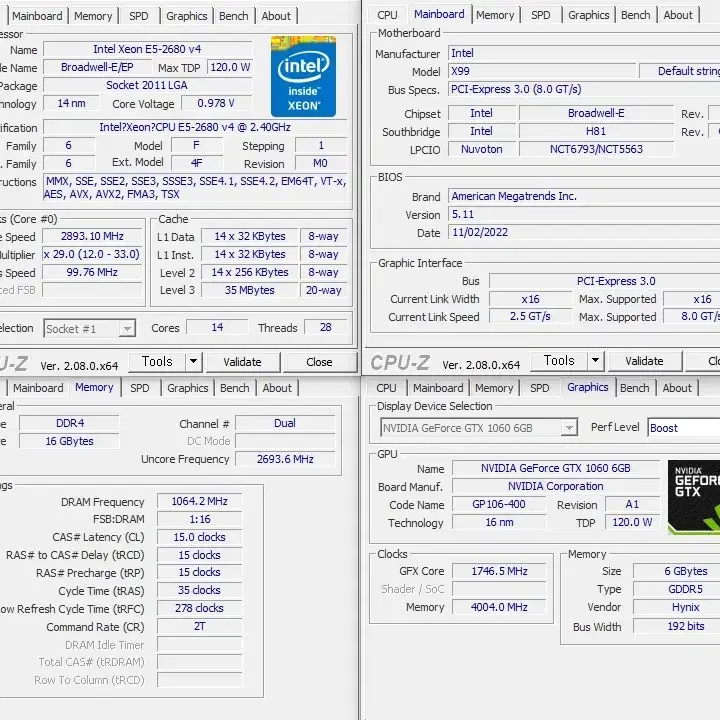Open the Graphics tab in the DRAM timings window
720x720 pixels.
point(188,388)
